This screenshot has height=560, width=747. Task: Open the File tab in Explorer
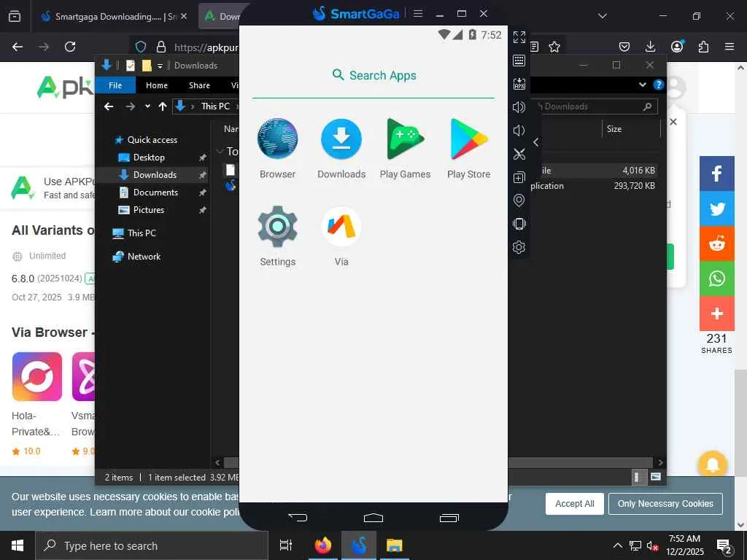pos(115,85)
